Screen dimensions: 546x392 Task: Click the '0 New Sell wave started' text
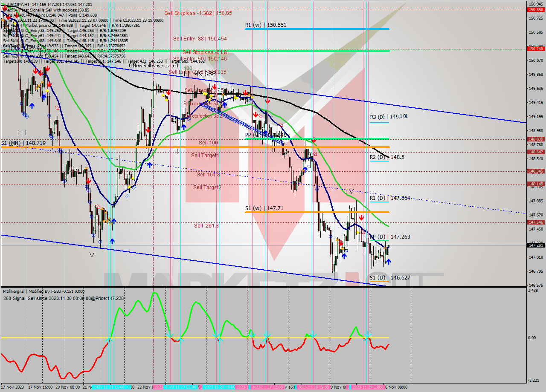[154, 66]
